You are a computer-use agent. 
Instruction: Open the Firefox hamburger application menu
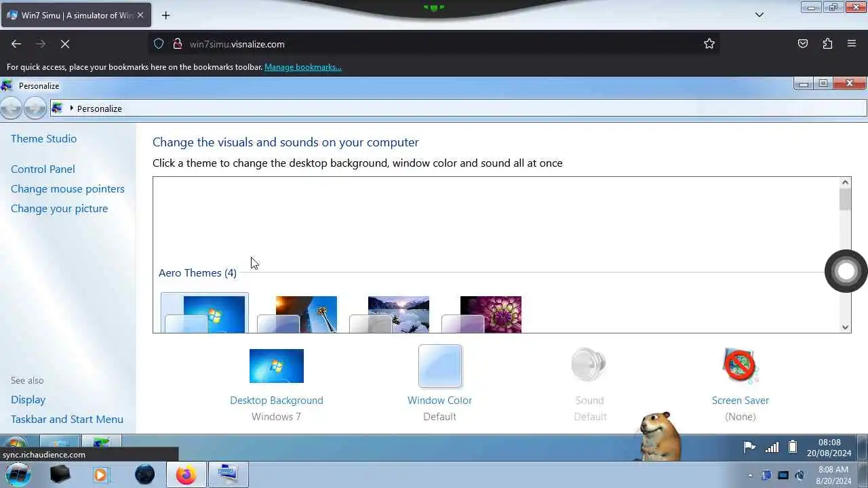pyautogui.click(x=852, y=43)
